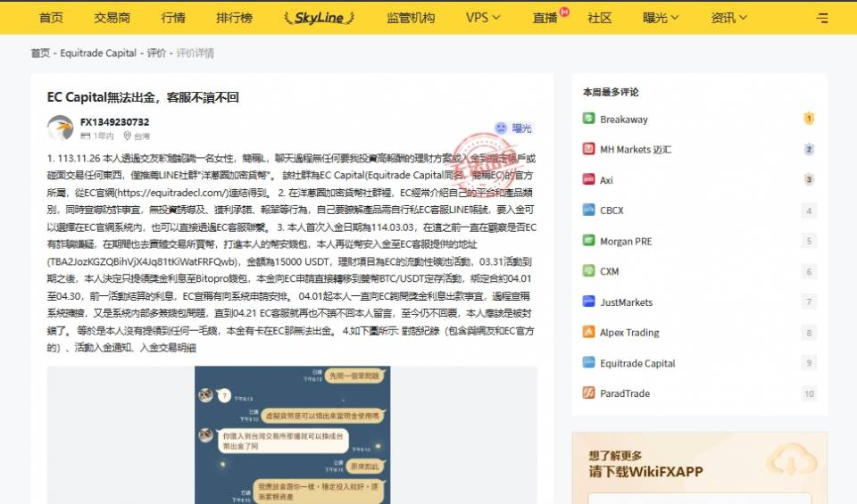Viewport: 857px width, 504px height.
Task: Open the Morgan PRE broker link
Action: (626, 242)
